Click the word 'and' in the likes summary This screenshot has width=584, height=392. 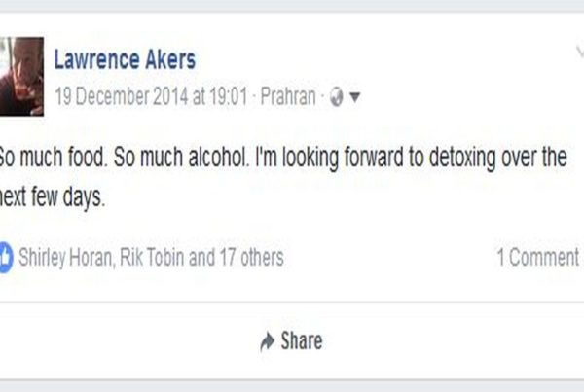pos(201,258)
